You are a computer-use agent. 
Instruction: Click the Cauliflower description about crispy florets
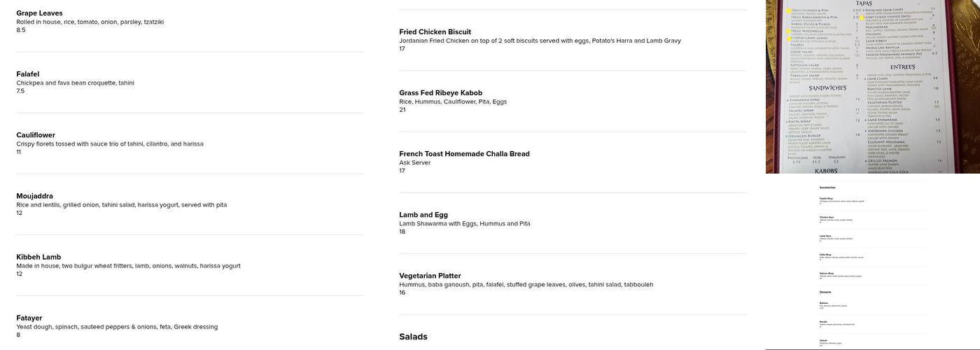pyautogui.click(x=110, y=144)
